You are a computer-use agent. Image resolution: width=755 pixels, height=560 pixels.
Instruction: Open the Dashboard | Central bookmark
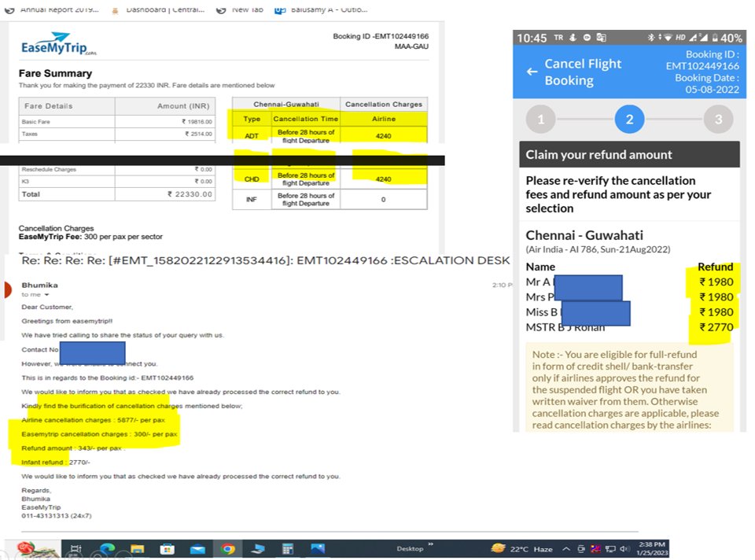(158, 9)
